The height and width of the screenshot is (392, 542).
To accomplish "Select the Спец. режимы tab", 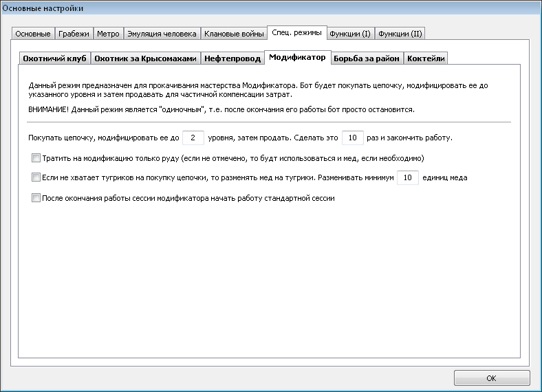I will pos(297,33).
